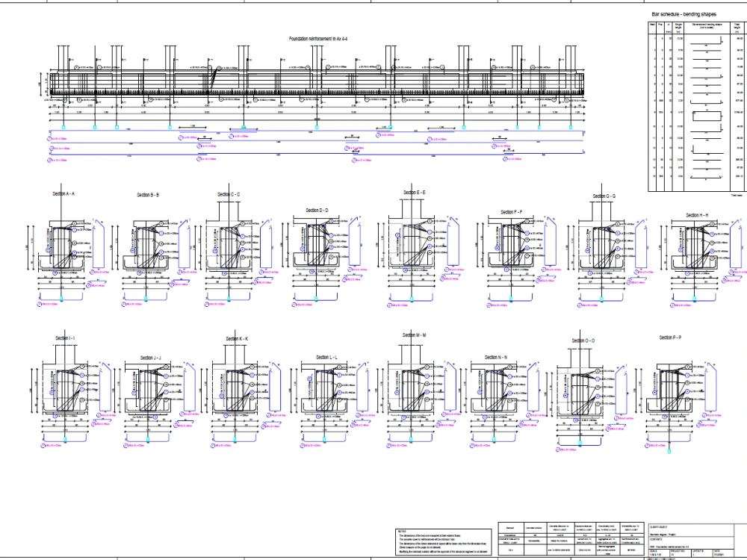The height and width of the screenshot is (560, 747).
Task: Click the bending shape symbol in schedule row 9
Action: pos(707,116)
